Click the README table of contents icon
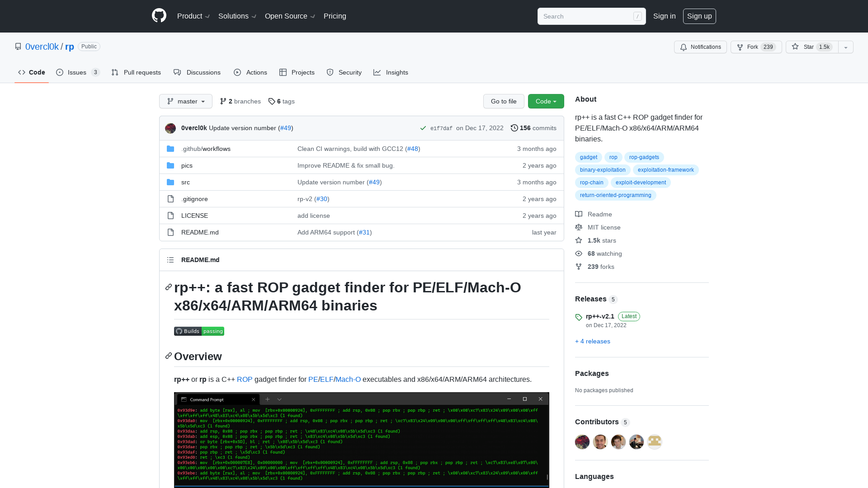Viewport: 868px width, 488px height. pyautogui.click(x=170, y=260)
